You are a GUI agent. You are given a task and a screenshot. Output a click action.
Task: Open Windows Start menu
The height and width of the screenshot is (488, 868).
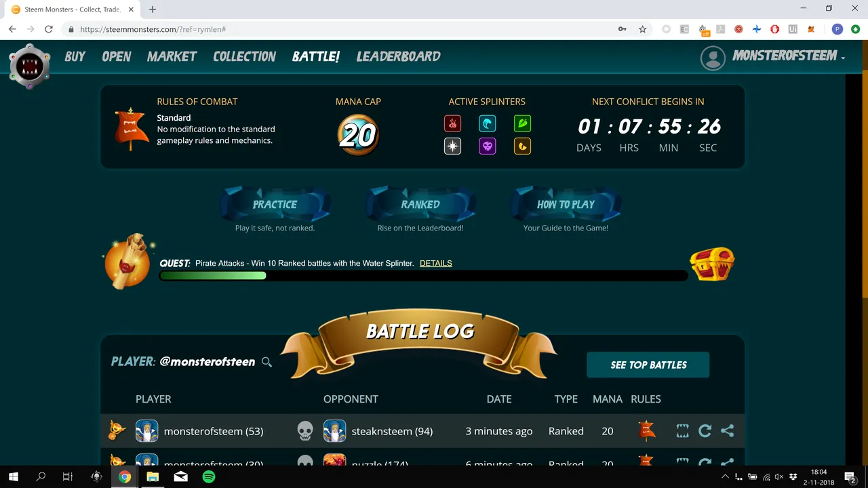[x=13, y=476]
